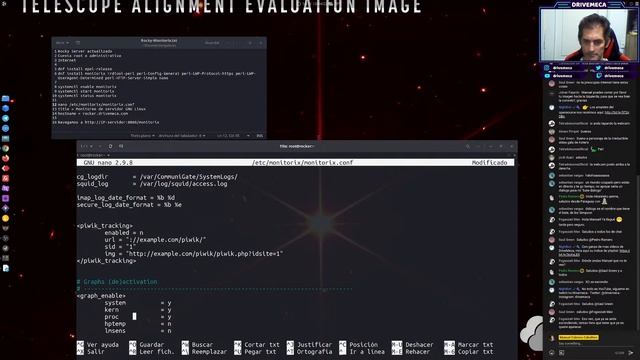640x360 pixels.
Task: Click the 'kern = y' line
Action: pyautogui.click(x=138, y=310)
